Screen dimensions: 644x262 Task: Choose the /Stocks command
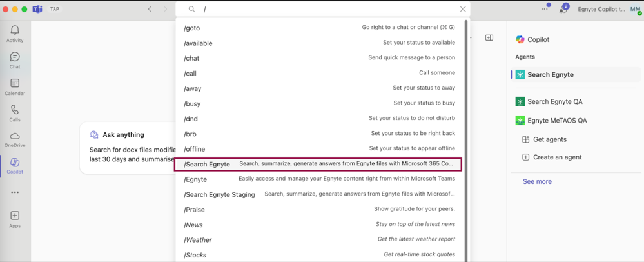(x=319, y=255)
